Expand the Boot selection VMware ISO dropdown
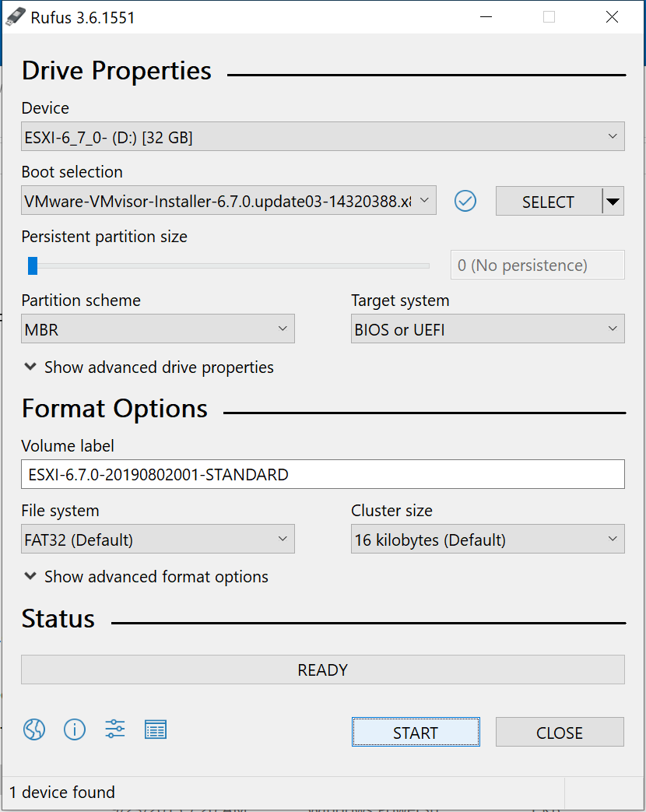Image resolution: width=646 pixels, height=812 pixels. (x=229, y=201)
